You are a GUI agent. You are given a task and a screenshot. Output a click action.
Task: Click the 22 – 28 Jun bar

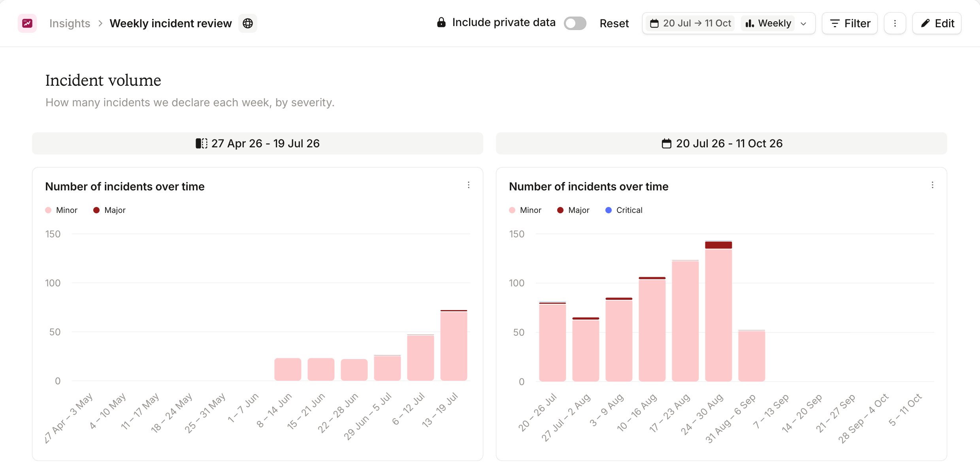tap(354, 370)
